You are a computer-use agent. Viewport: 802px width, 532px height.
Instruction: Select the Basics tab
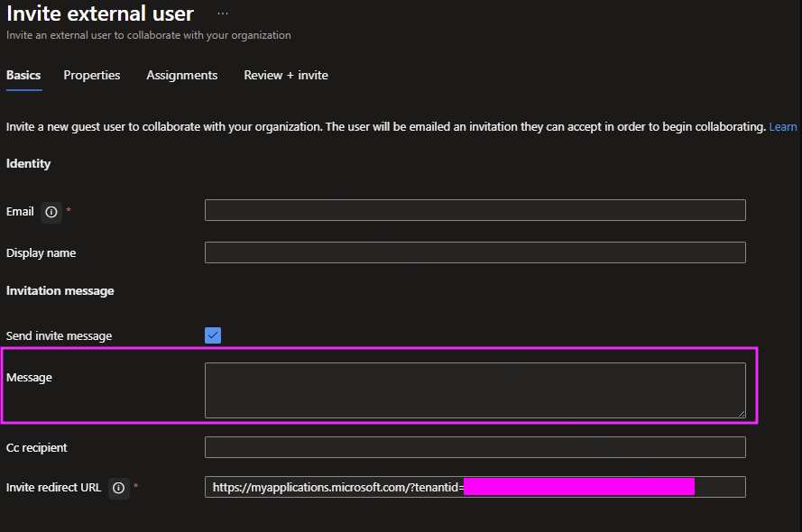[x=23, y=76]
